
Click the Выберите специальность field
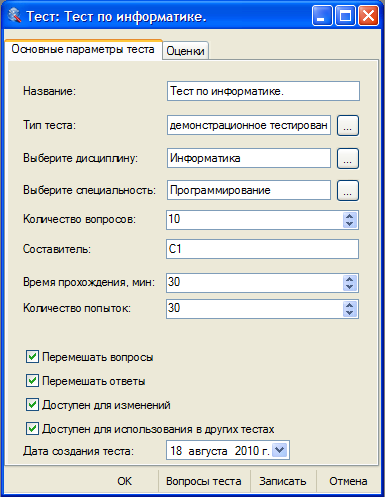click(x=249, y=190)
